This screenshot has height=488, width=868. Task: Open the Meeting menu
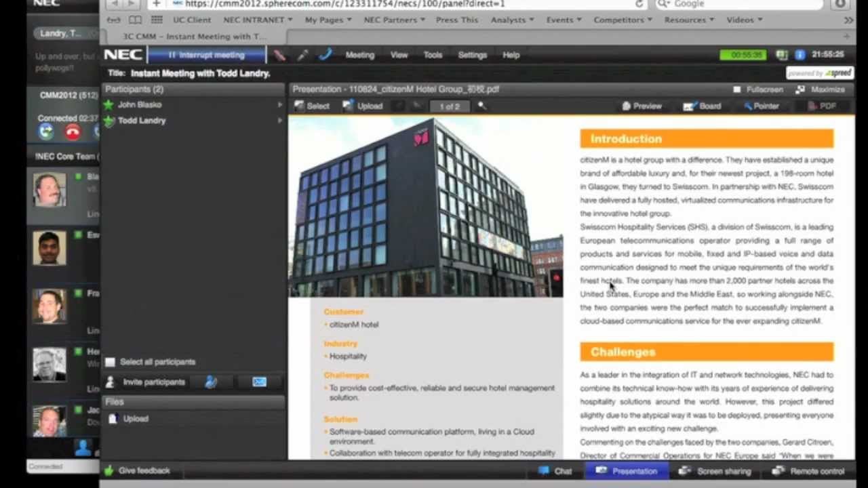pos(360,55)
